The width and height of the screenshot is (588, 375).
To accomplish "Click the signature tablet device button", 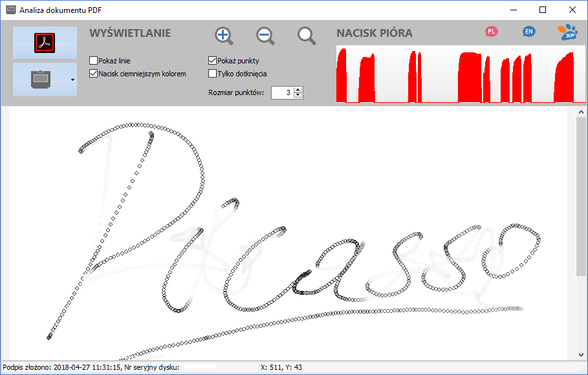I will 41,80.
